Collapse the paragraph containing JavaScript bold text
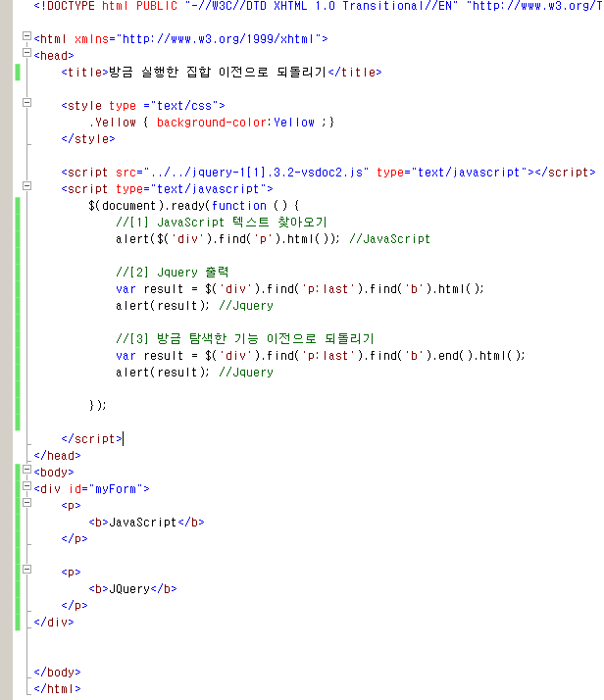This screenshot has height=700, width=604. click(x=26, y=503)
